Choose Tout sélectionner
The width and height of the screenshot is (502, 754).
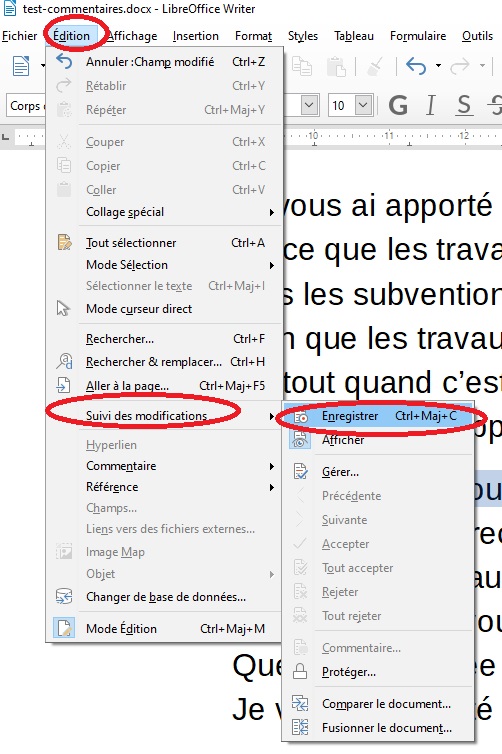(x=163, y=243)
